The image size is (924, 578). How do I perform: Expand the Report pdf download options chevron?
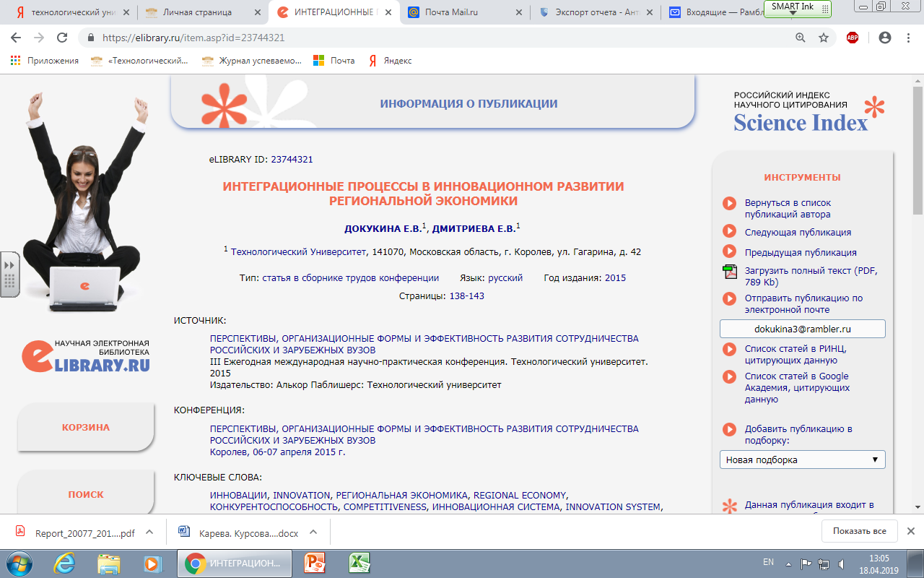[x=149, y=532]
